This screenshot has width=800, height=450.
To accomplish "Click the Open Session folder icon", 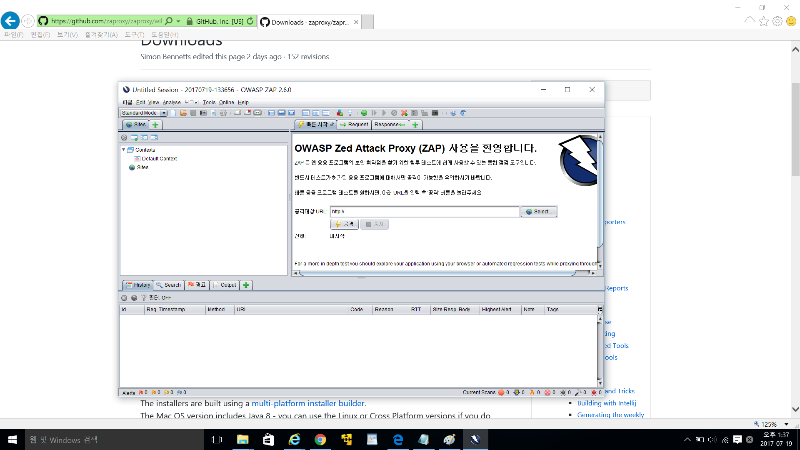I will (x=183, y=113).
